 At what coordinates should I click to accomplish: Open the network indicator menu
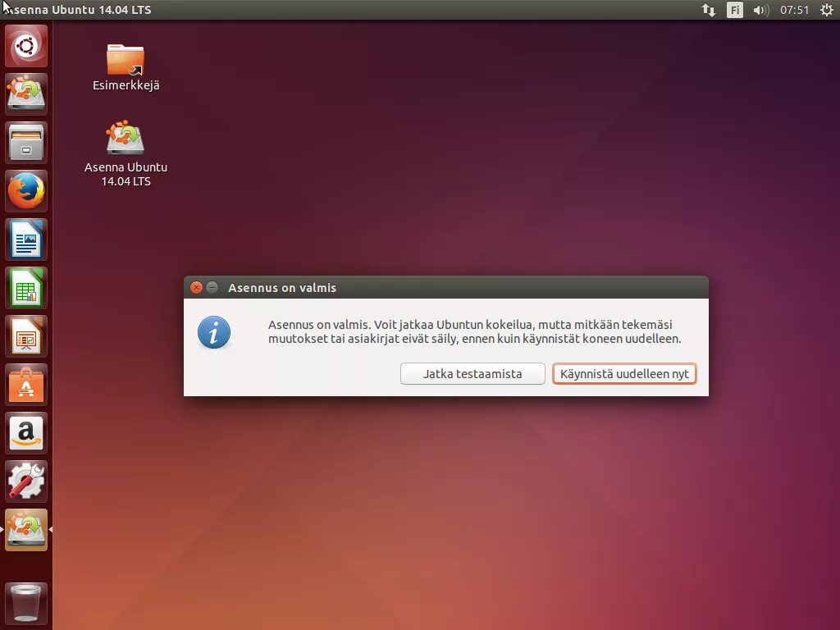tap(708, 10)
